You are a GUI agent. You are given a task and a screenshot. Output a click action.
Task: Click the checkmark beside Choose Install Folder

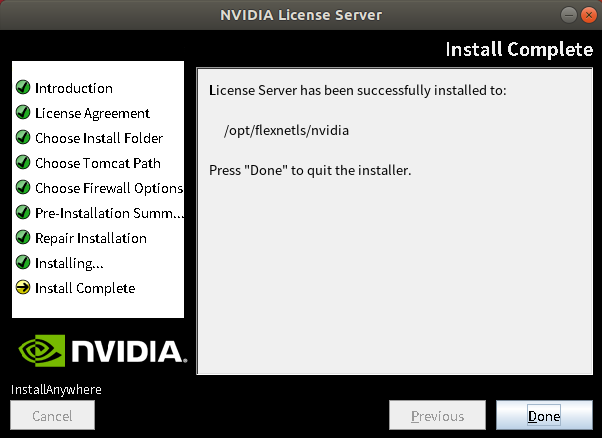(23, 137)
